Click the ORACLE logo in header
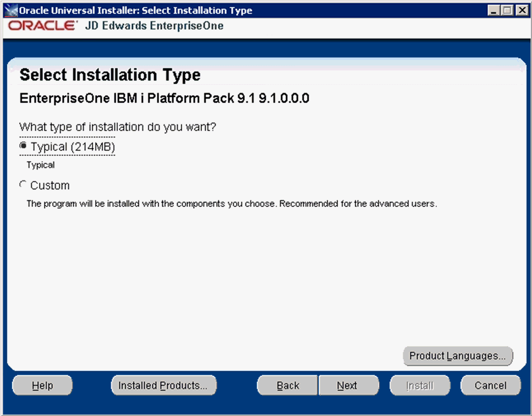 (43, 26)
